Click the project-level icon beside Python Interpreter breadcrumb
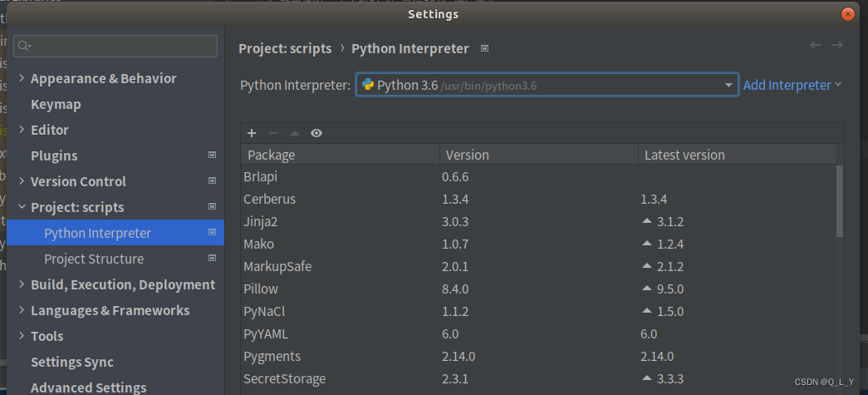This screenshot has height=395, width=868. [x=485, y=48]
